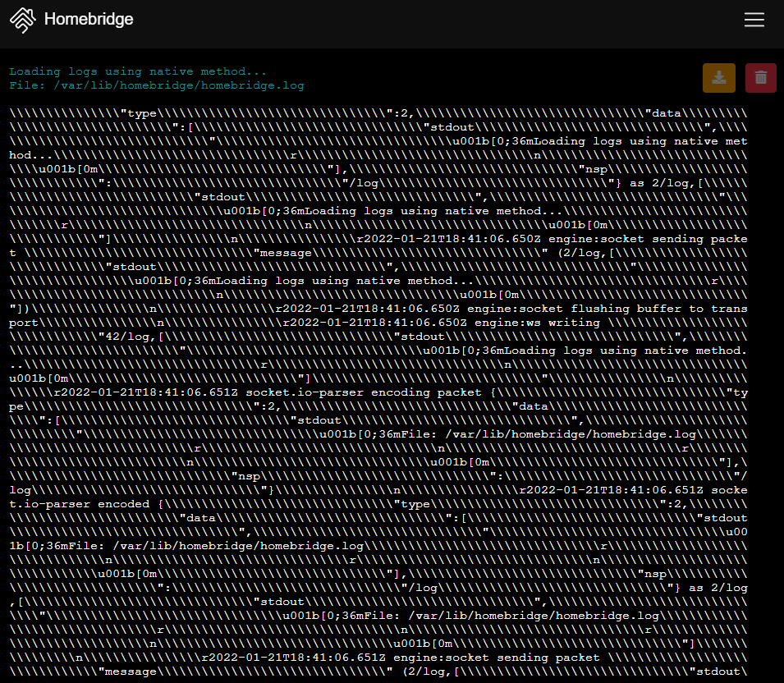Open the hamburger navigation menu
This screenshot has height=683, width=784.
point(754,20)
